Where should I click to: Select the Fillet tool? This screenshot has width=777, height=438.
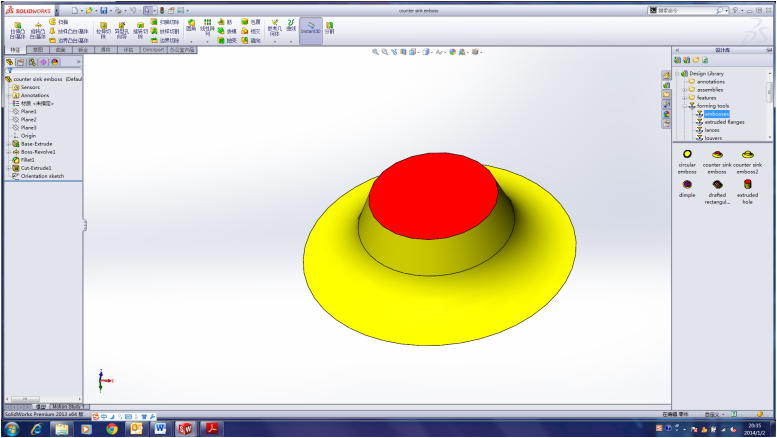point(191,26)
